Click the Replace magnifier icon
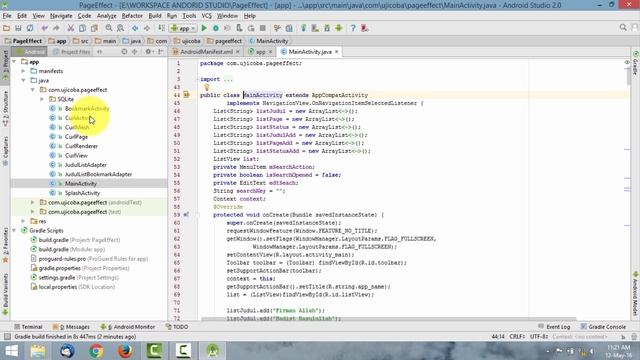Image resolution: width=640 pixels, height=360 pixels. pyautogui.click(x=120, y=28)
